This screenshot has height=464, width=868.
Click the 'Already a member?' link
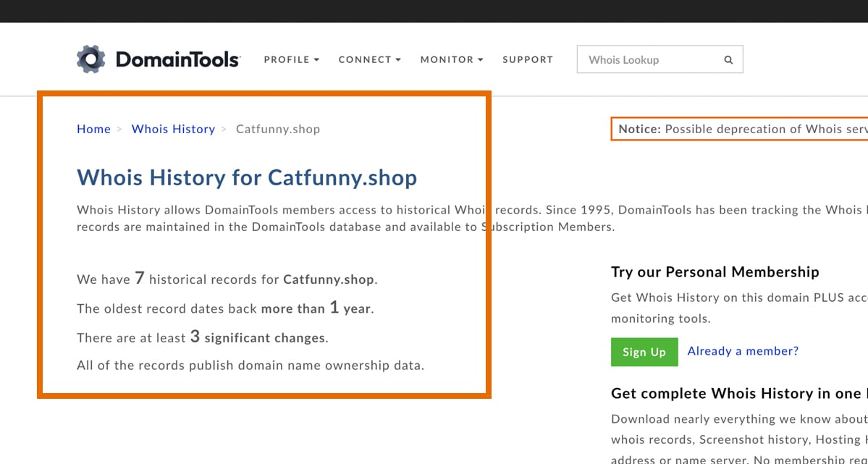click(743, 351)
